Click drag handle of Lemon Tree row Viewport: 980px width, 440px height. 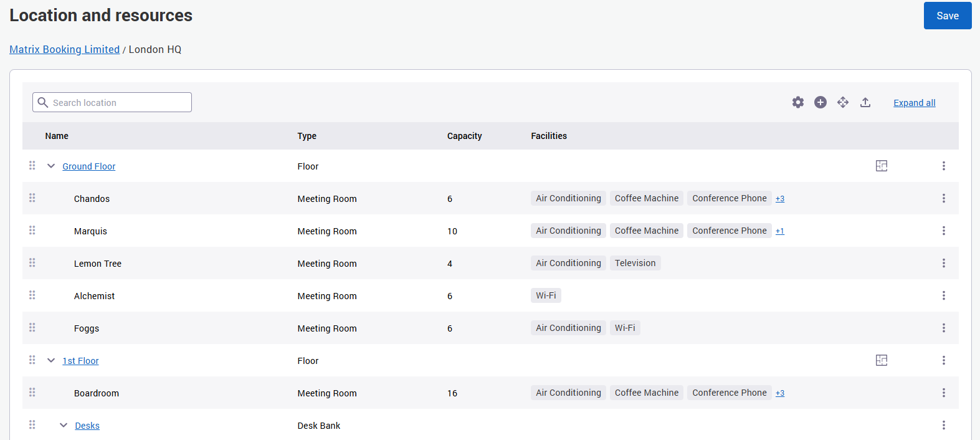click(x=32, y=262)
